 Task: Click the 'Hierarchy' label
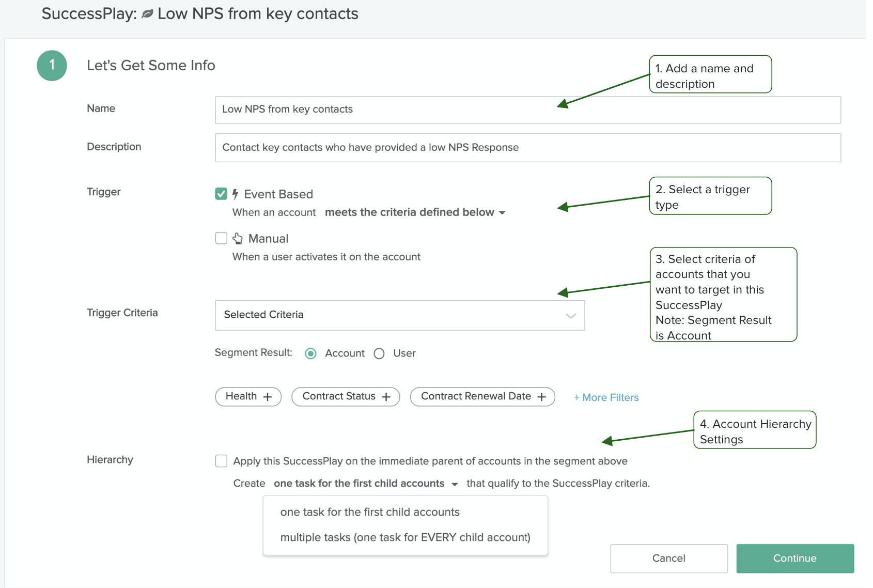pos(110,460)
